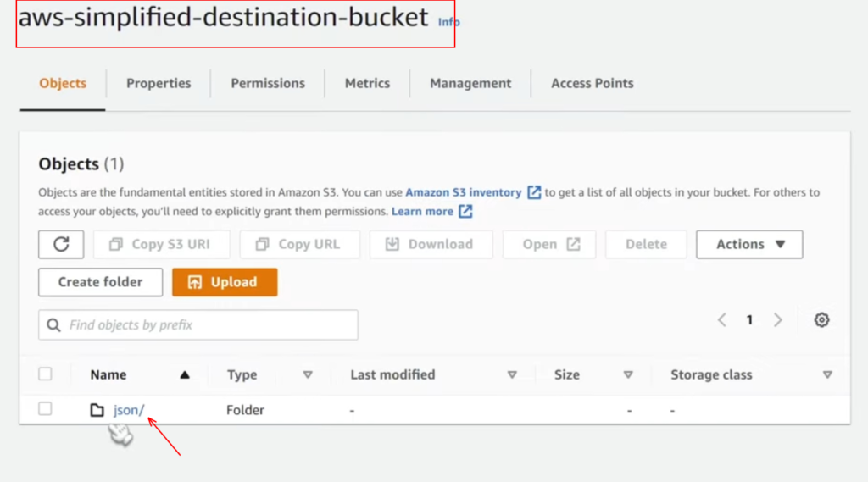Open Last modified column sort arrow

[512, 375]
